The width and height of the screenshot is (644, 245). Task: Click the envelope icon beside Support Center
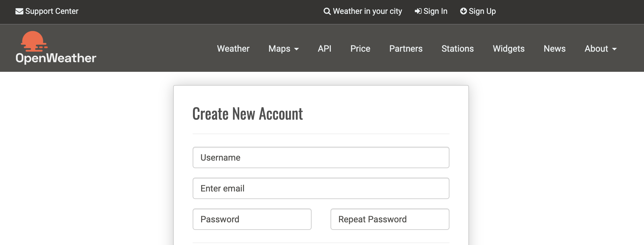pyautogui.click(x=19, y=11)
